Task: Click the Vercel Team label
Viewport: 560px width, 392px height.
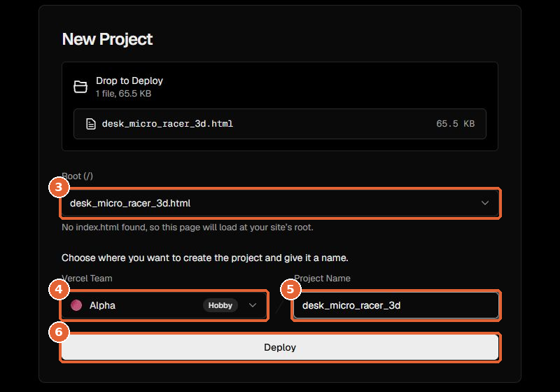Action: 87,279
